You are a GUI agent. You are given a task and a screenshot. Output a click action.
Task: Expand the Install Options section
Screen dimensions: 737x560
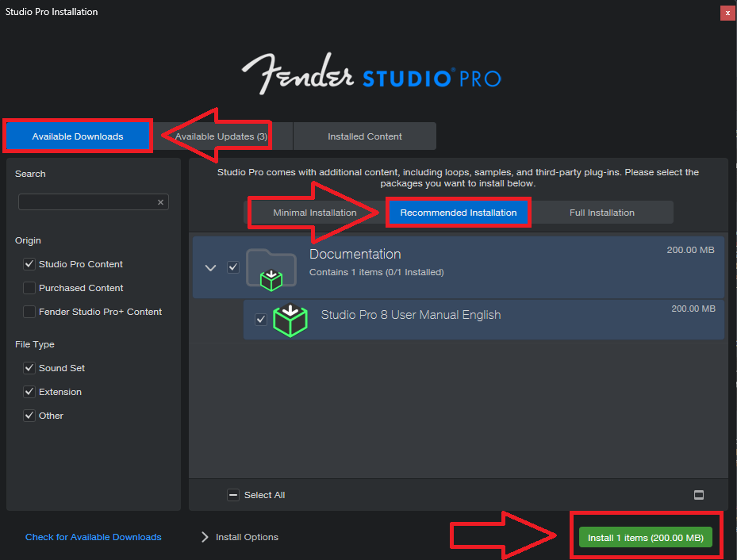240,537
